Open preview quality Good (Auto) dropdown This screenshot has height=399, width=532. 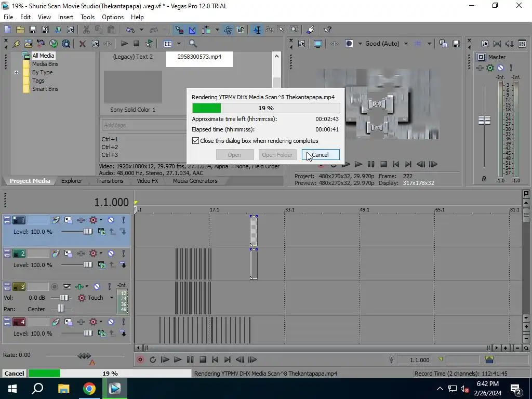coord(406,44)
